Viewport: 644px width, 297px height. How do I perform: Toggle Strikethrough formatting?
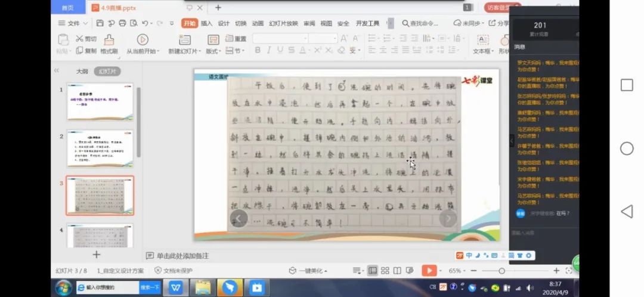(x=291, y=50)
